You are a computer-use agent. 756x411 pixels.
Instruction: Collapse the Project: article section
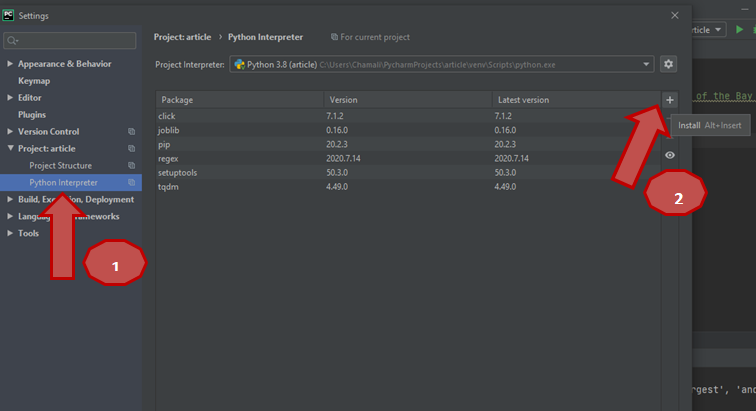[x=10, y=148]
